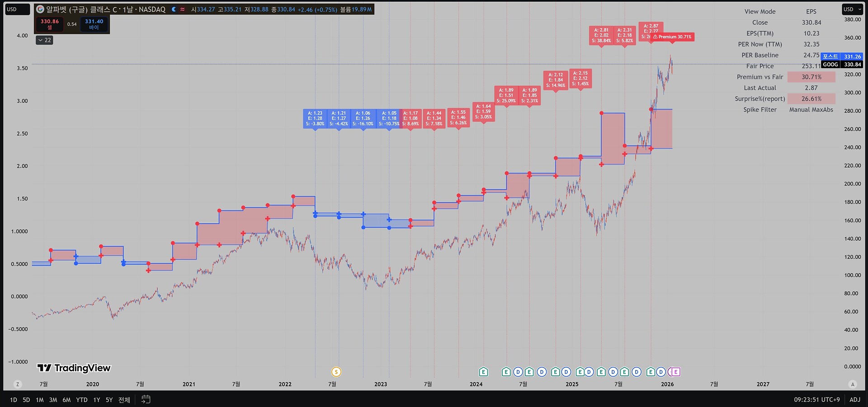Click the red label with S: 25.09%
868x407 pixels.
pyautogui.click(x=506, y=95)
